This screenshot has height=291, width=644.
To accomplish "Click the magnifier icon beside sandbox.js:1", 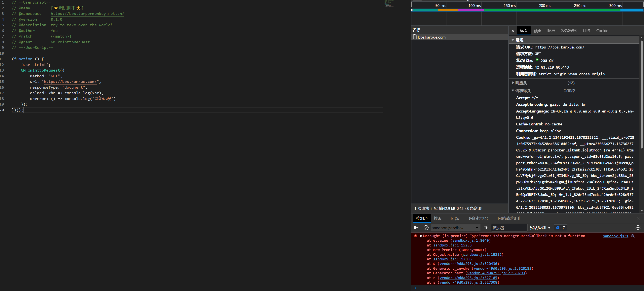I will click(x=633, y=236).
